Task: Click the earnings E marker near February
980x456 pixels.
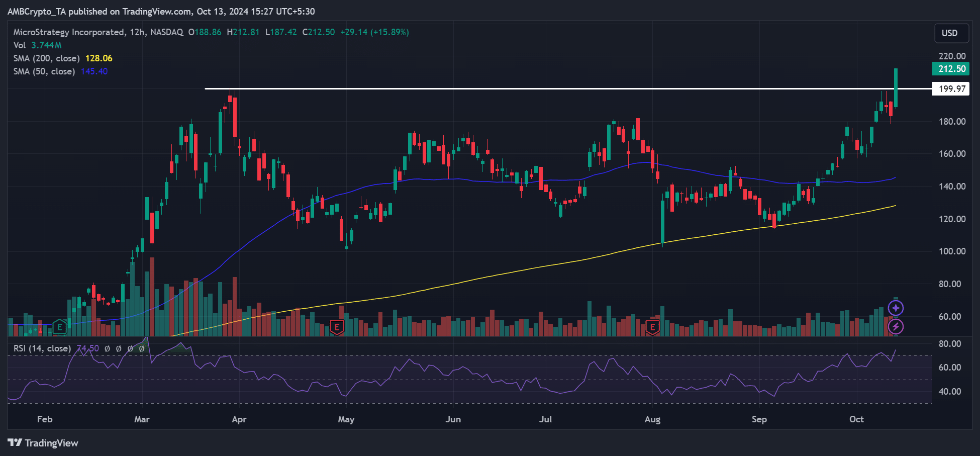Action: click(60, 327)
